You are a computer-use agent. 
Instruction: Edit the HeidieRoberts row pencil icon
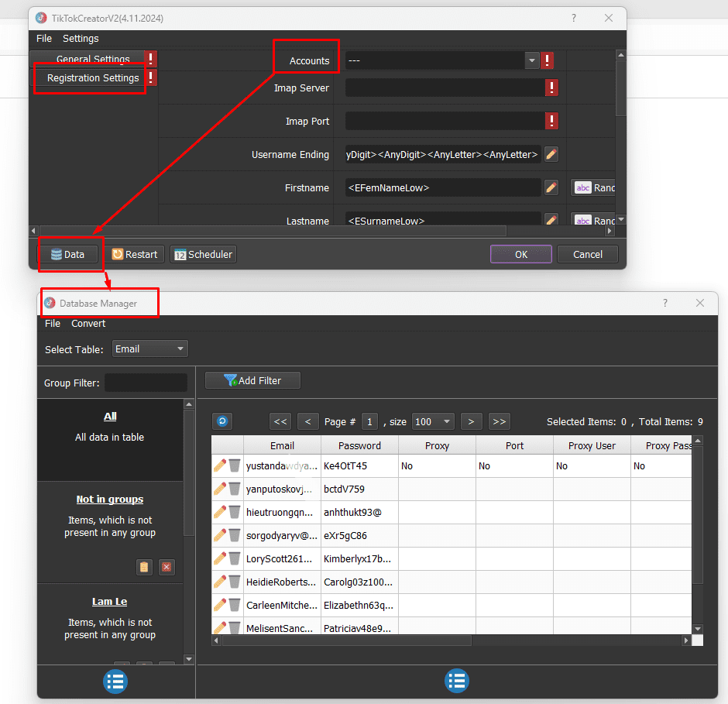coord(220,582)
